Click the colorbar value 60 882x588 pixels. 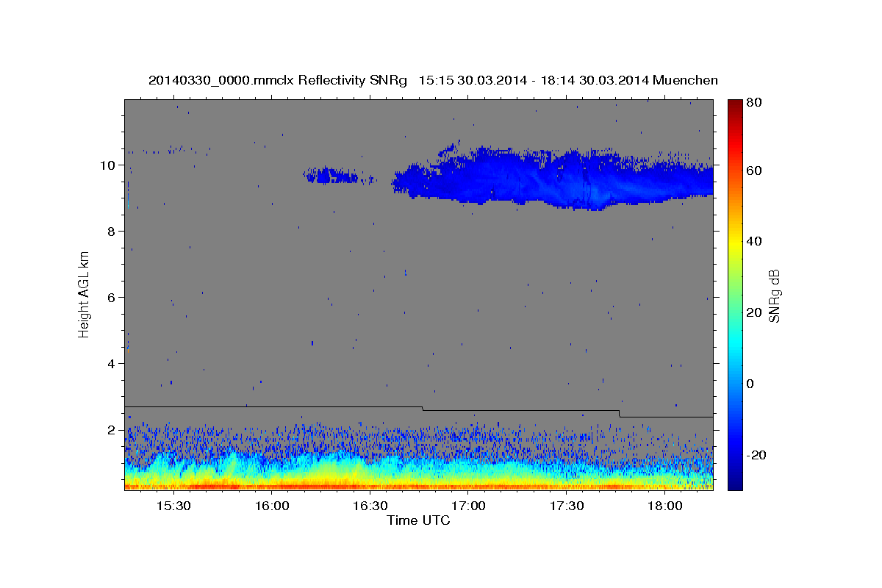tap(754, 171)
